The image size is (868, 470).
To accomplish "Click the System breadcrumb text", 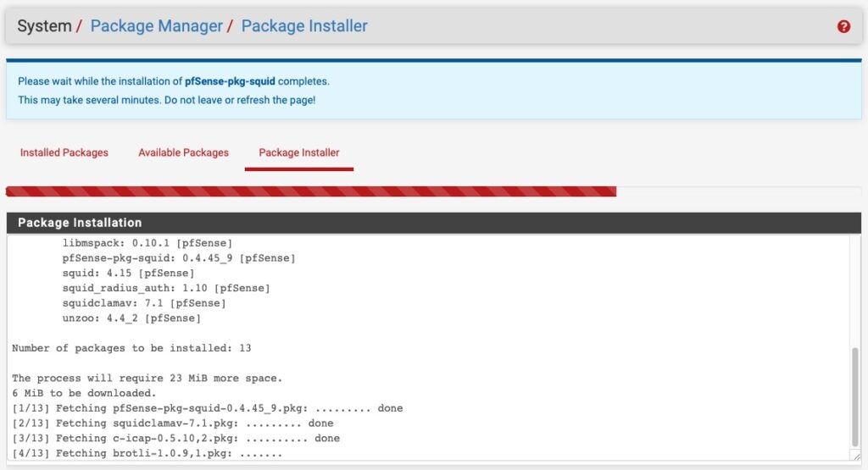I will [44, 26].
